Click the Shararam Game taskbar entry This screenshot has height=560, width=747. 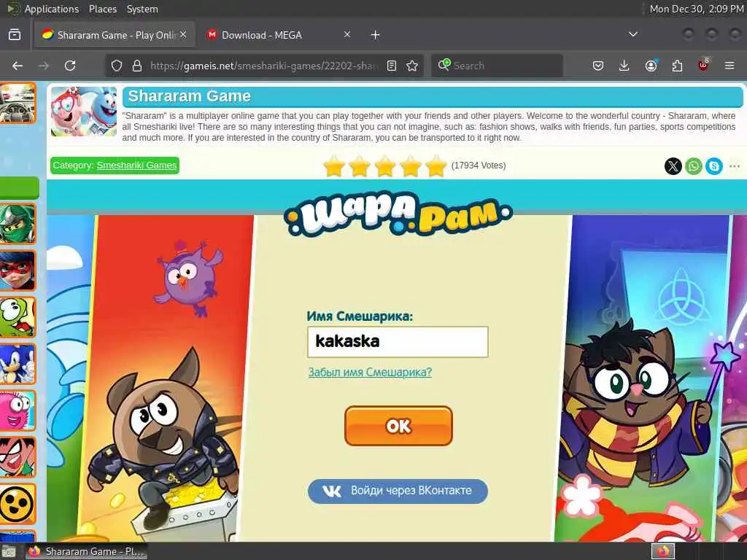tap(88, 551)
